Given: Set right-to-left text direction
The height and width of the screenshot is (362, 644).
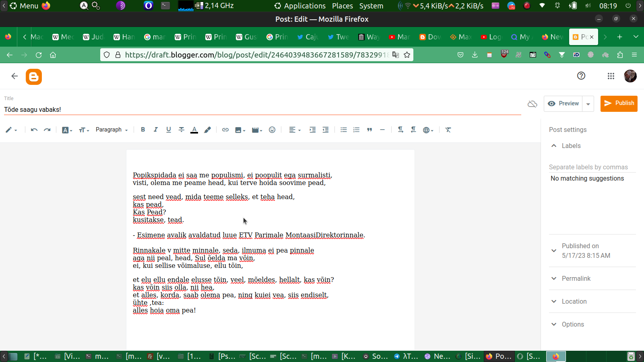Looking at the screenshot, I should pos(413,130).
